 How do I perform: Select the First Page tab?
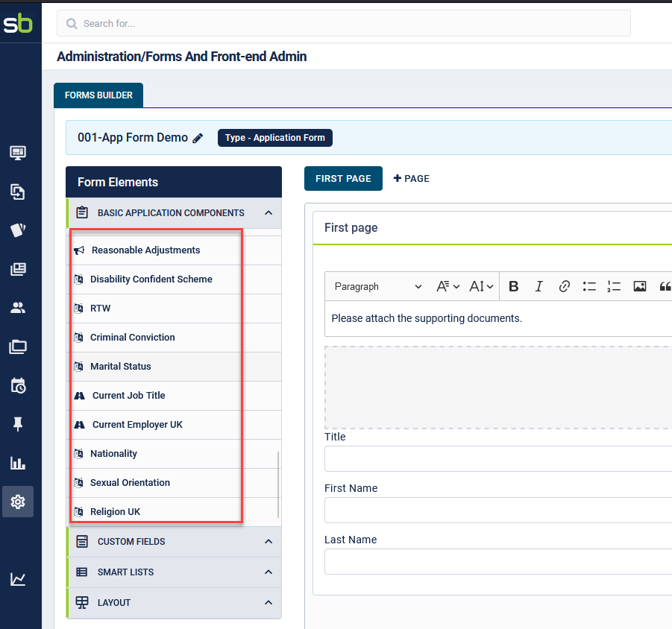(x=343, y=179)
